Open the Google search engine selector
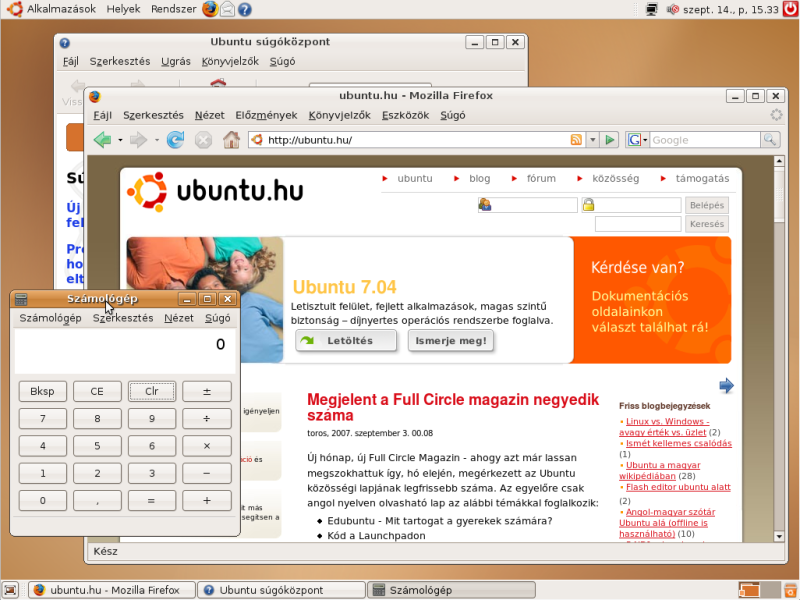This screenshot has width=800, height=600. (x=637, y=140)
